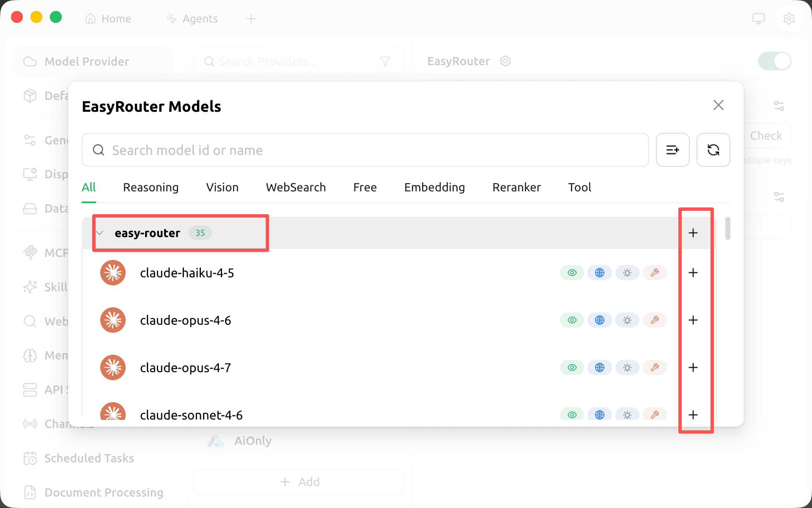The image size is (812, 508).
Task: Click web search globe icon for claude-haiku-4-5
Action: point(600,273)
